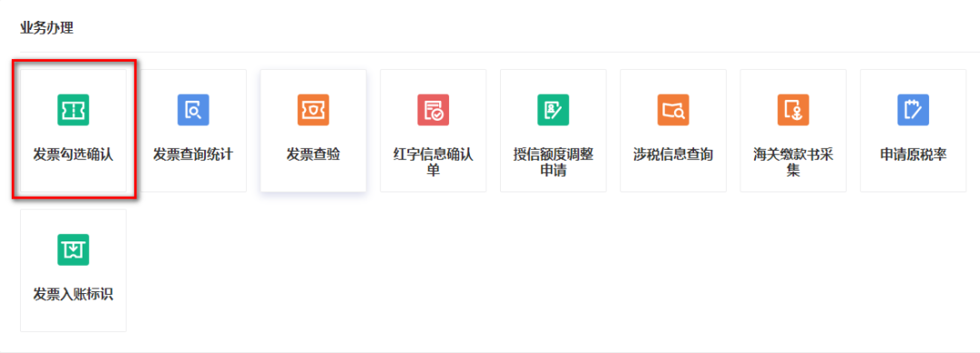980x353 pixels.
Task: Open the 发票勾选确认 label
Action: [x=73, y=154]
